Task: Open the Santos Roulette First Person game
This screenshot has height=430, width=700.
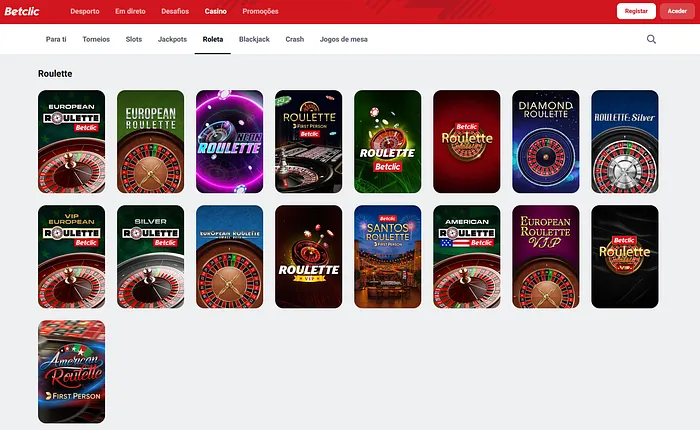Action: (388, 257)
